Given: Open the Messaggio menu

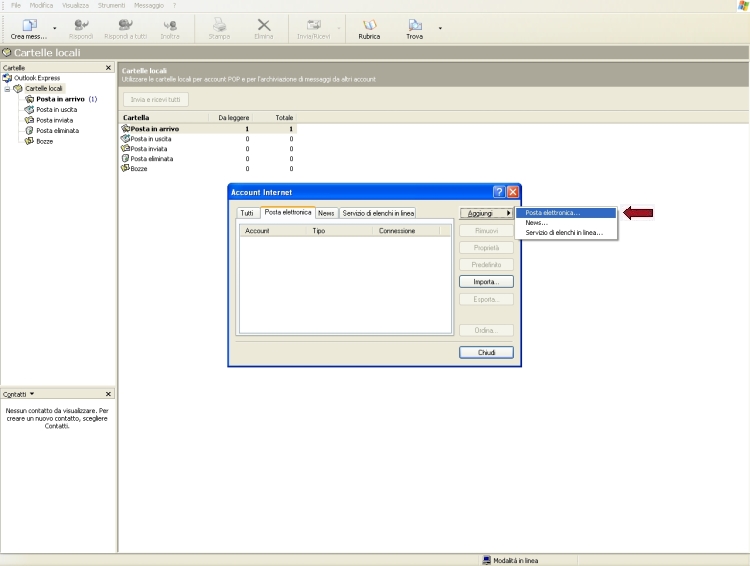Looking at the screenshot, I should 149,6.
